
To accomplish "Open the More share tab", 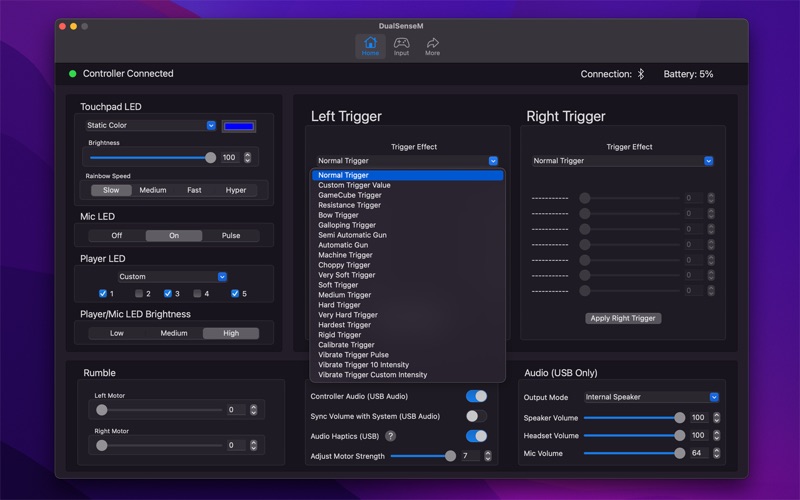I will pos(432,46).
